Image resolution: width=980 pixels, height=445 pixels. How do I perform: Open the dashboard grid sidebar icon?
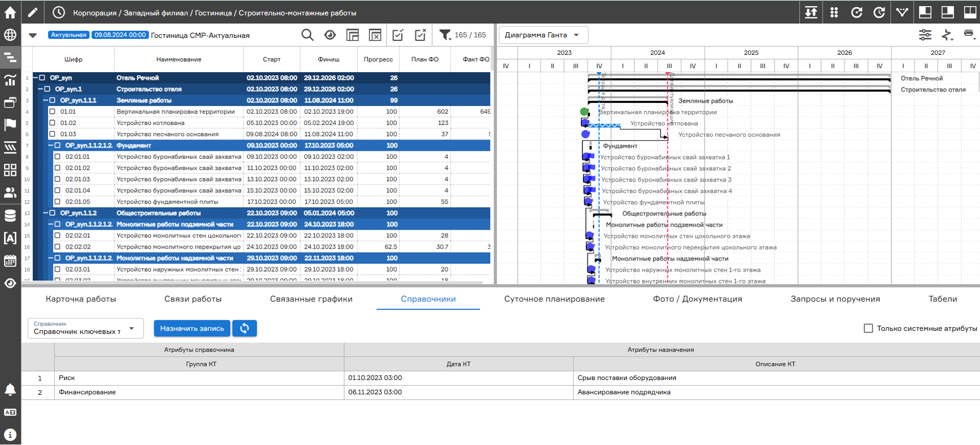pyautogui.click(x=10, y=170)
